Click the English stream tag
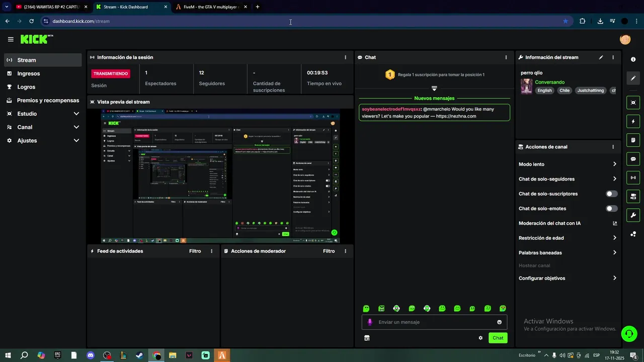The height and width of the screenshot is (362, 644). [x=544, y=90]
